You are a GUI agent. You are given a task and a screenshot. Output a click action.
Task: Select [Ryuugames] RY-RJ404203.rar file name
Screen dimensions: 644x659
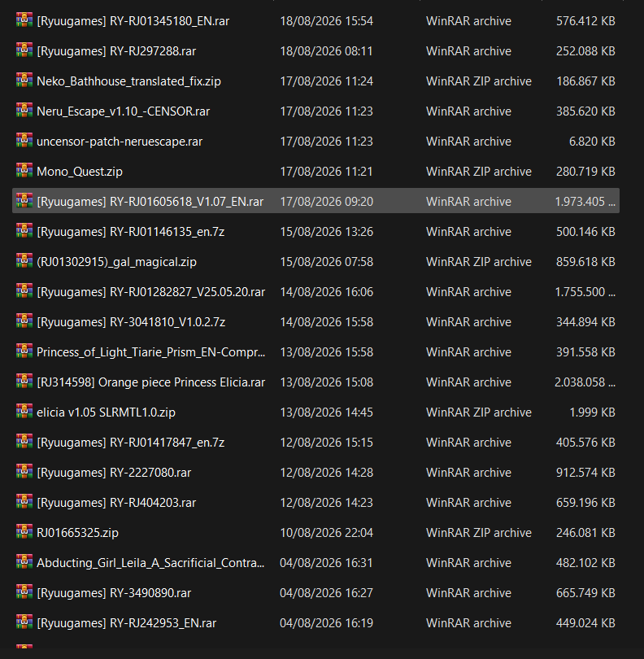pos(116,503)
